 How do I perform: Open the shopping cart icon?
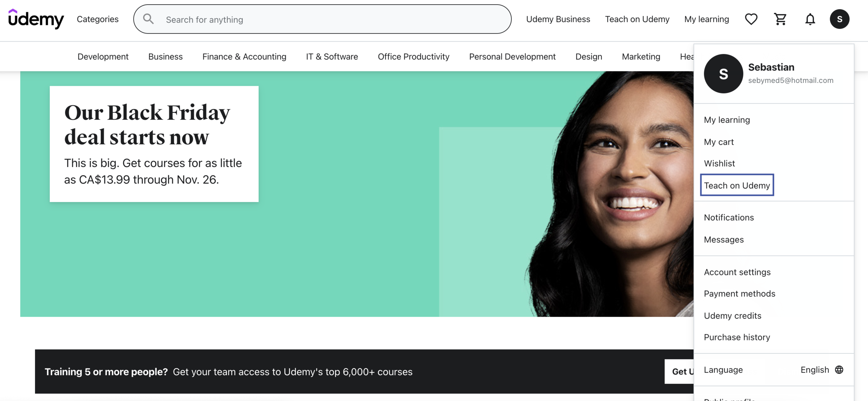[780, 19]
